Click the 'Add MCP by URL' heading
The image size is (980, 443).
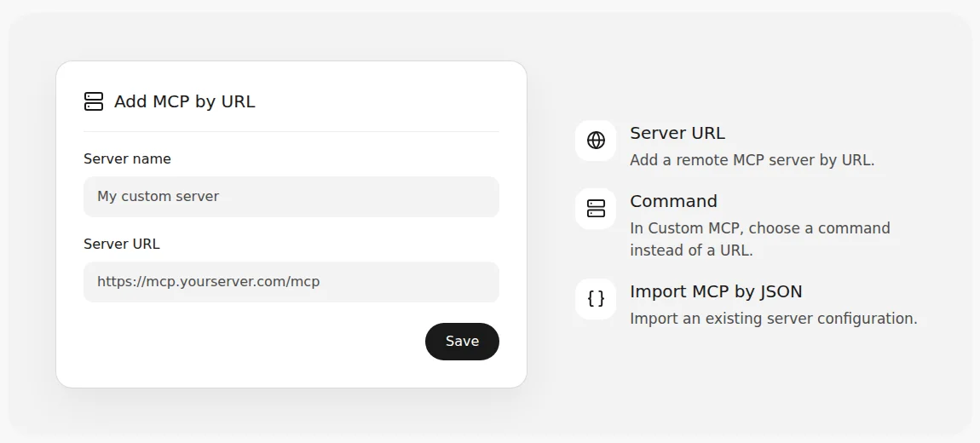[184, 101]
